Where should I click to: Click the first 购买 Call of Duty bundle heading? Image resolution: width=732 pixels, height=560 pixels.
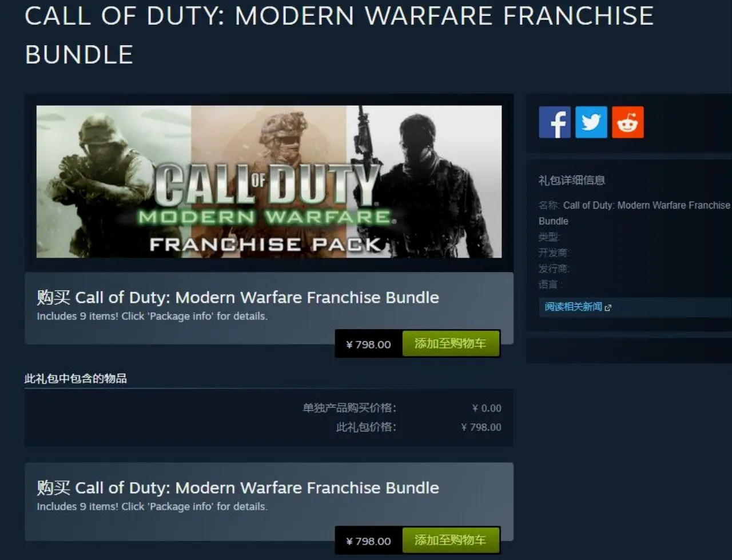pyautogui.click(x=238, y=297)
